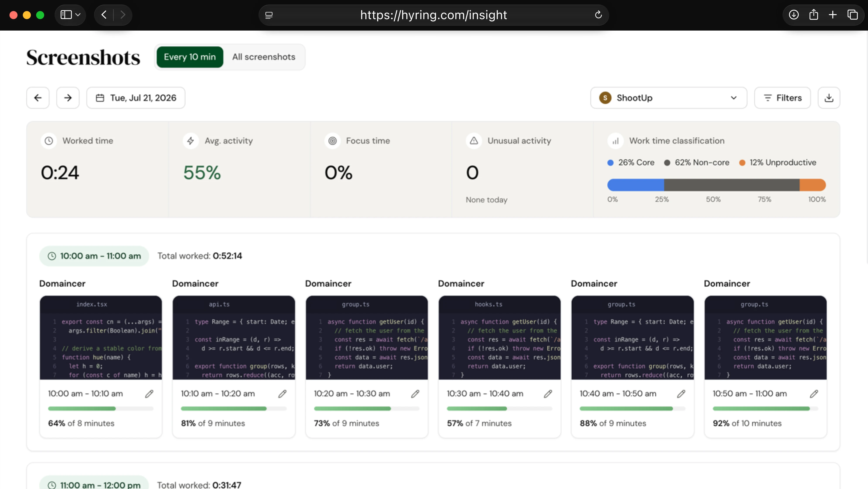The image size is (868, 489).
Task: Open the api.ts screenshot thumbnail
Action: coord(234,337)
